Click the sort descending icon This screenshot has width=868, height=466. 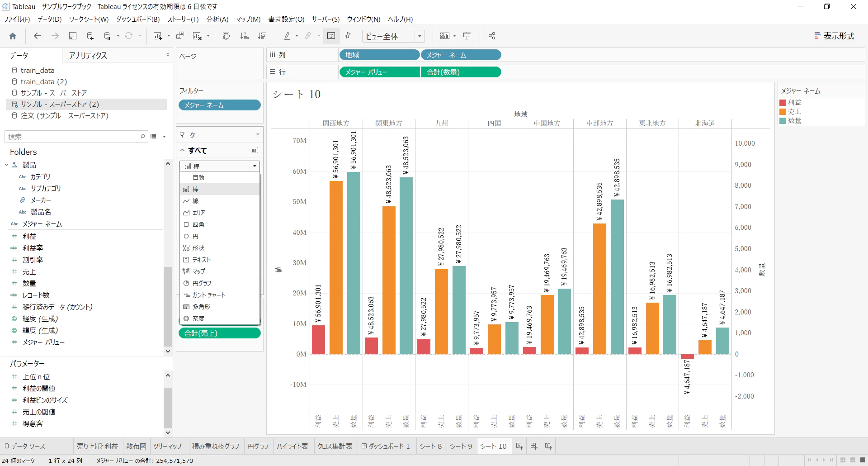(x=262, y=36)
